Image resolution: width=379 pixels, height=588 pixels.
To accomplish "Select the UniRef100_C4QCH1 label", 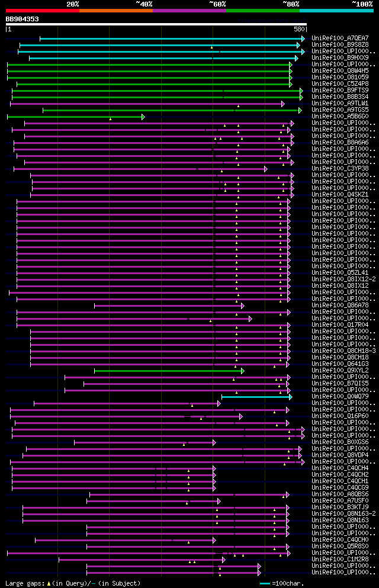I will point(340,481).
